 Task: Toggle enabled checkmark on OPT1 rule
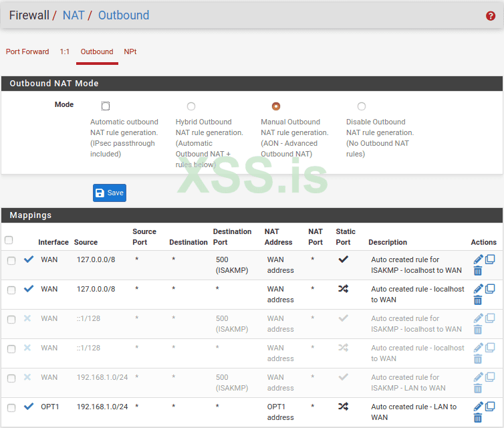[29, 407]
